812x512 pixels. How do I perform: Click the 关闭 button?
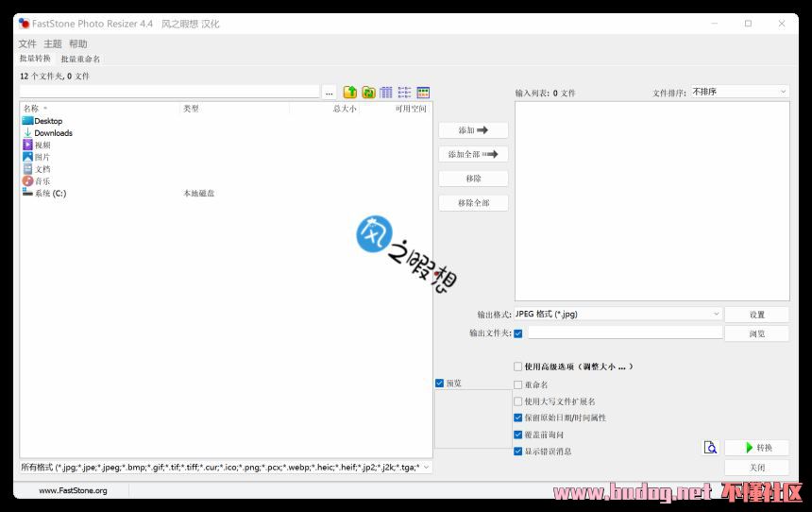point(756,468)
